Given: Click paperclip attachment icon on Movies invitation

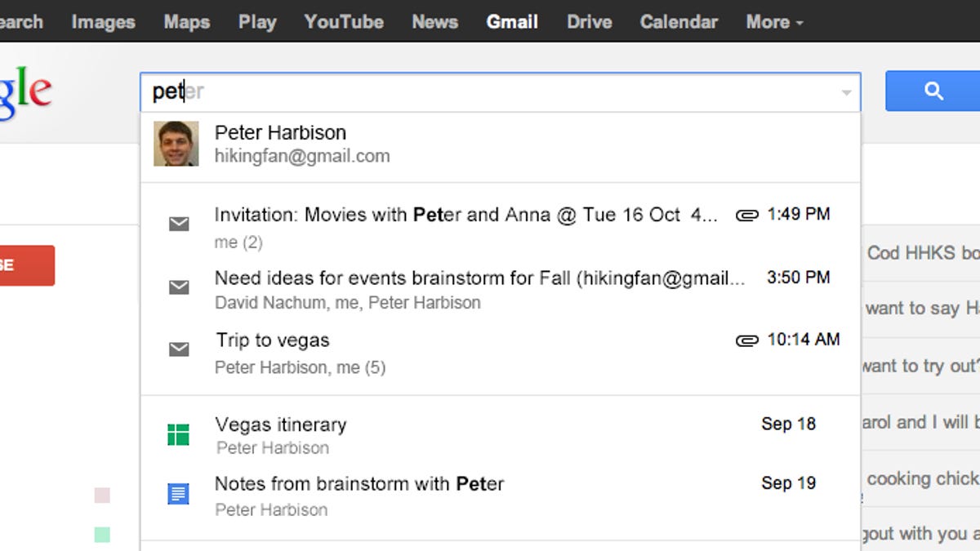Looking at the screenshot, I should [746, 216].
